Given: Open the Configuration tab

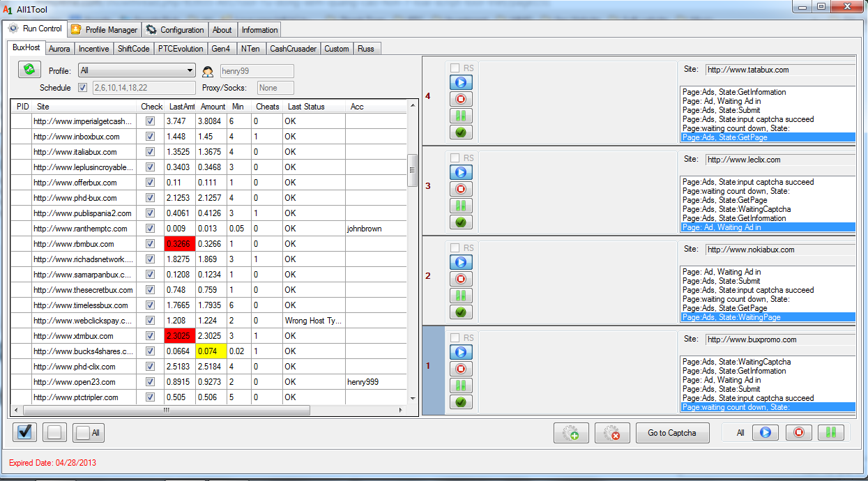Looking at the screenshot, I should click(175, 30).
